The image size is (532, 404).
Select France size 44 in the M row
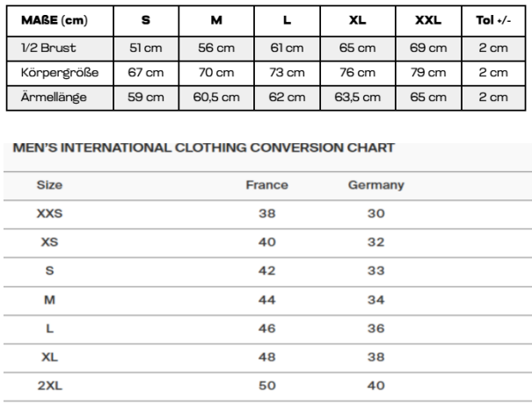tap(266, 299)
